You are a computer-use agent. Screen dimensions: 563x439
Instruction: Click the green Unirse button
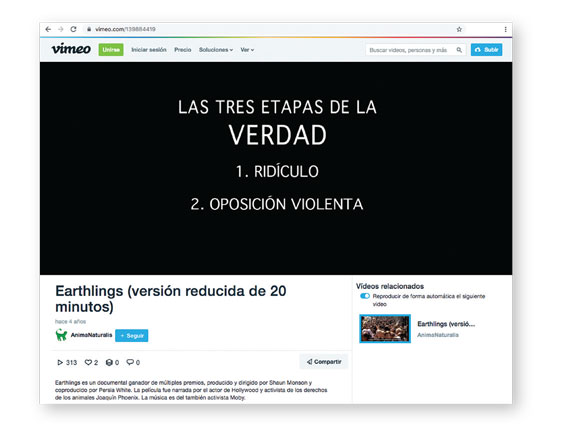(x=111, y=50)
